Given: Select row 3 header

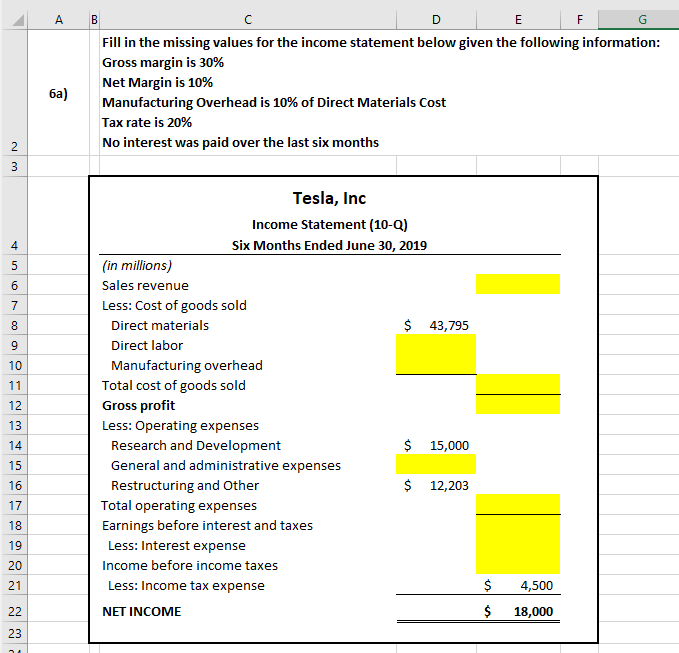Looking at the screenshot, I should point(14,166).
